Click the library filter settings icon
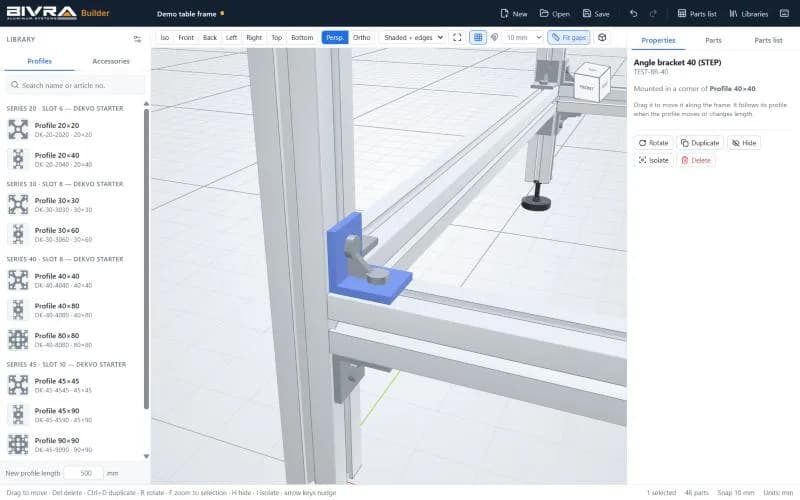Screen dimensions: 800x500 pyautogui.click(x=137, y=39)
